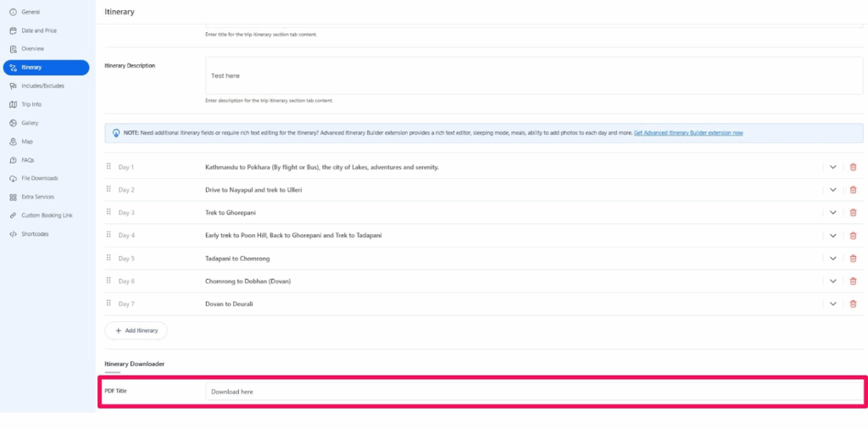The height and width of the screenshot is (429, 868).
Task: Delete the Day 1 itinerary row
Action: click(853, 167)
